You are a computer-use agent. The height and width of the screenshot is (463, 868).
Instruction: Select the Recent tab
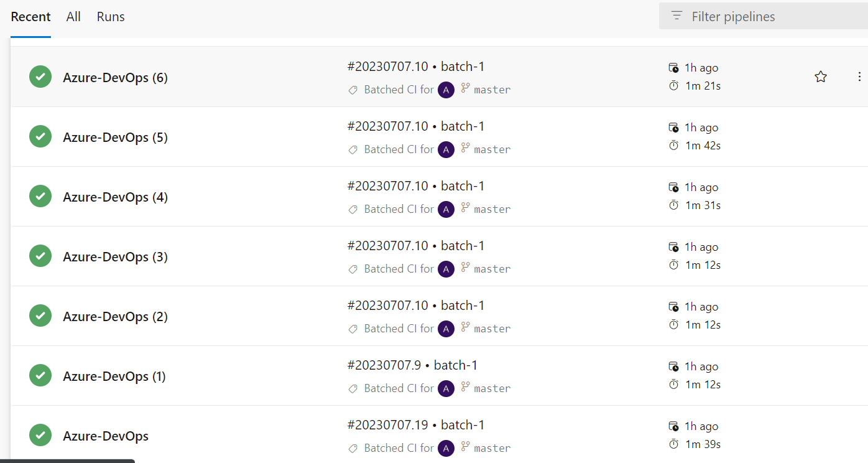[30, 17]
